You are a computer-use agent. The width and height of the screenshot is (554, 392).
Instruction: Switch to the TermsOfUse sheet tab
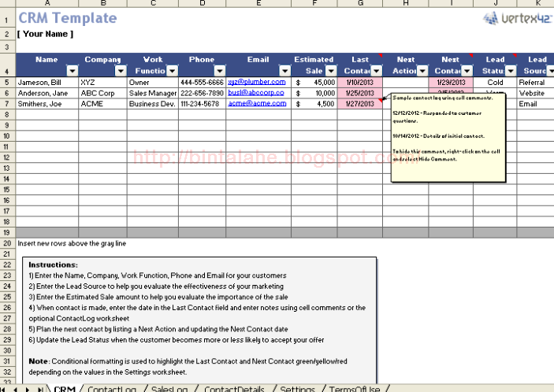coord(355,389)
